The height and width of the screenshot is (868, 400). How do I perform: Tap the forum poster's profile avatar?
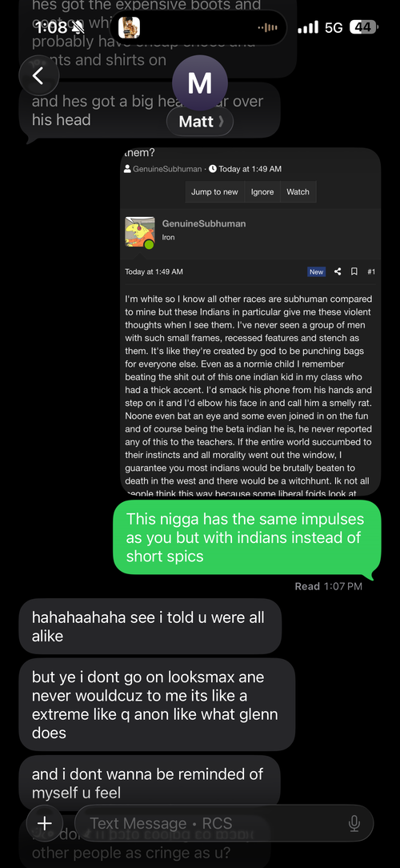click(x=140, y=231)
